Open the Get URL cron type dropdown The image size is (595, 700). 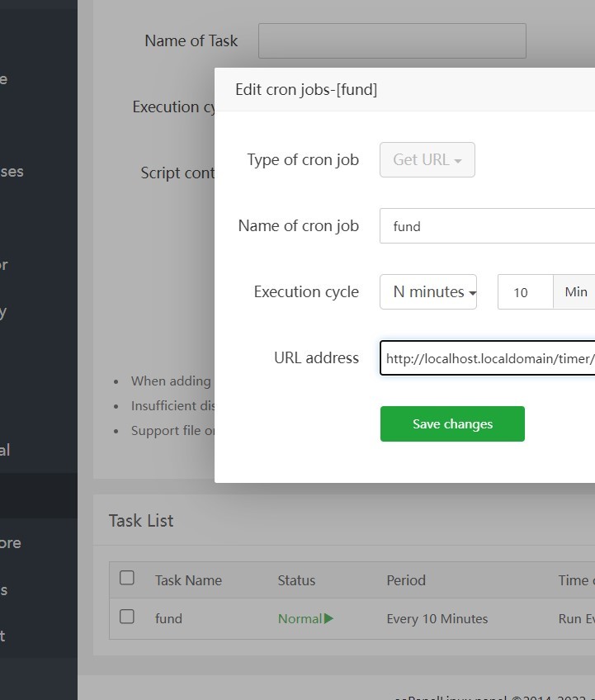click(x=427, y=159)
